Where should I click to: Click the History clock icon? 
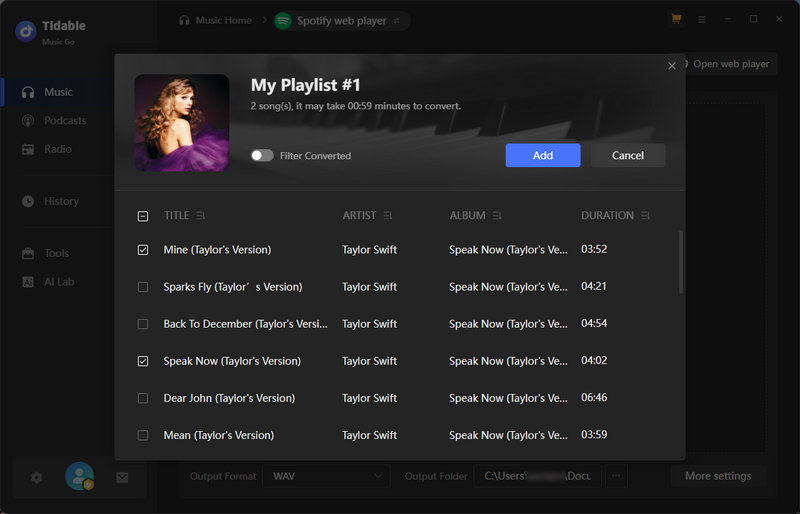pos(28,201)
